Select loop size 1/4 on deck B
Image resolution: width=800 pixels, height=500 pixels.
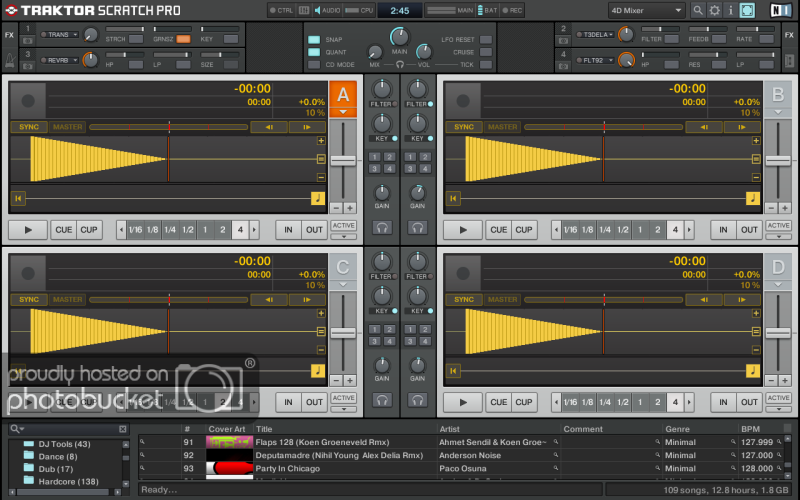(605, 230)
